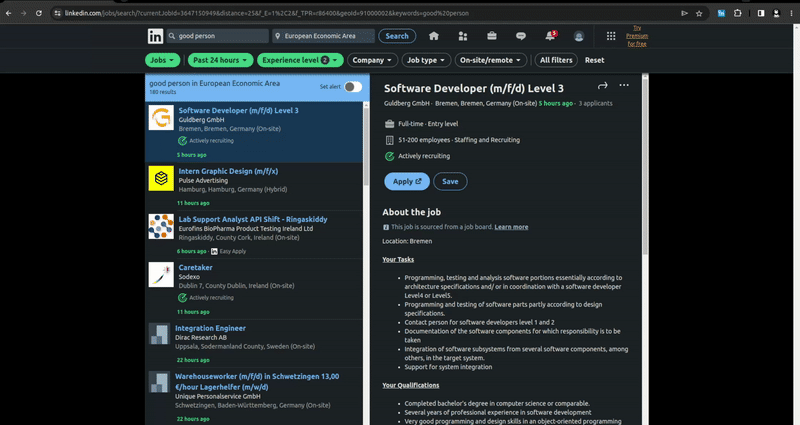Reload the page with the refresh icon
This screenshot has height=425, width=800.
pos(39,13)
